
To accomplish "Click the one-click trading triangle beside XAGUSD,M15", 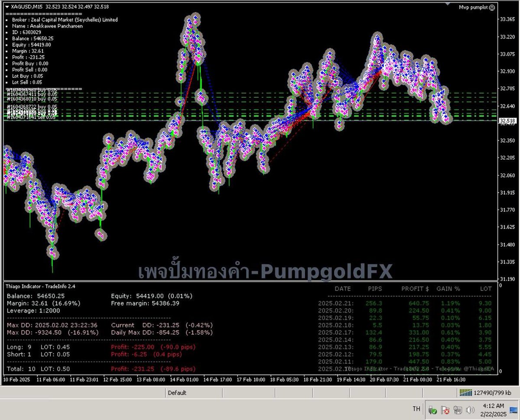I will pyautogui.click(x=7, y=7).
